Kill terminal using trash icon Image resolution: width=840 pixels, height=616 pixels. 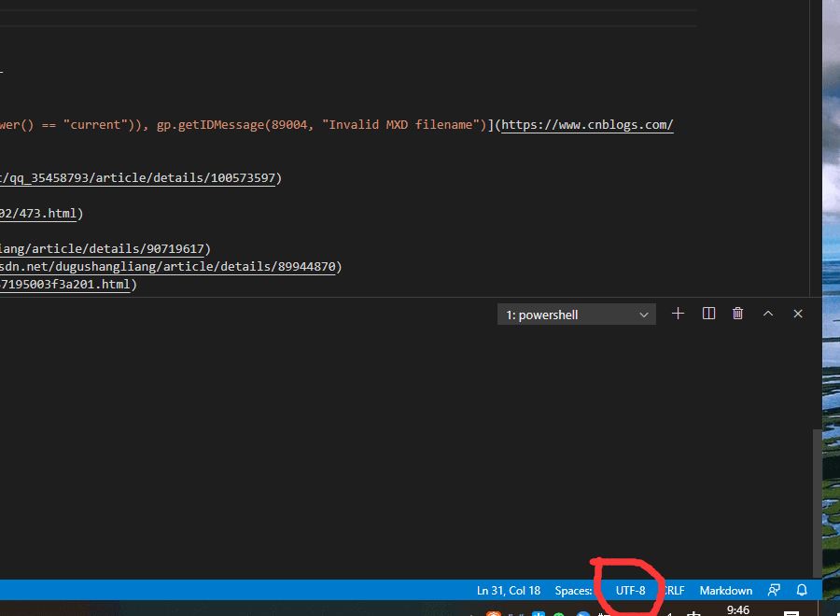[x=737, y=314]
